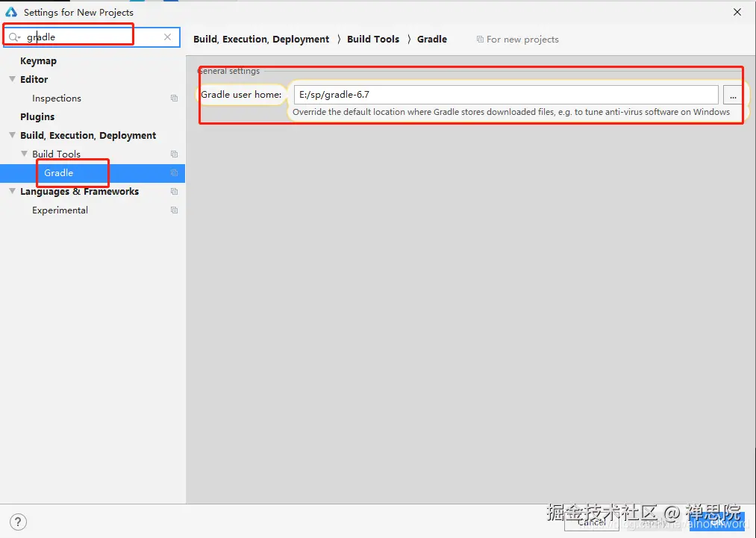Open Build Tools settings node

[57, 154]
